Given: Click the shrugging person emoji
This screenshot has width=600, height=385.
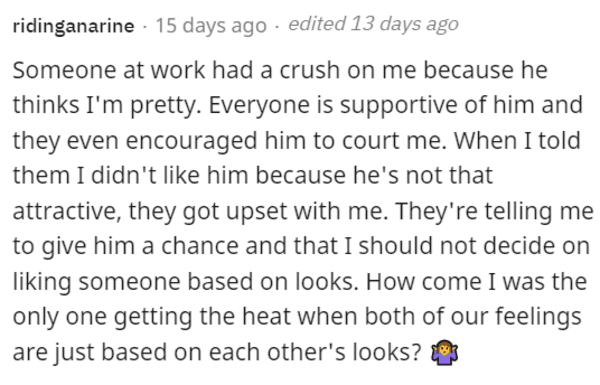Looking at the screenshot, I should tap(444, 352).
